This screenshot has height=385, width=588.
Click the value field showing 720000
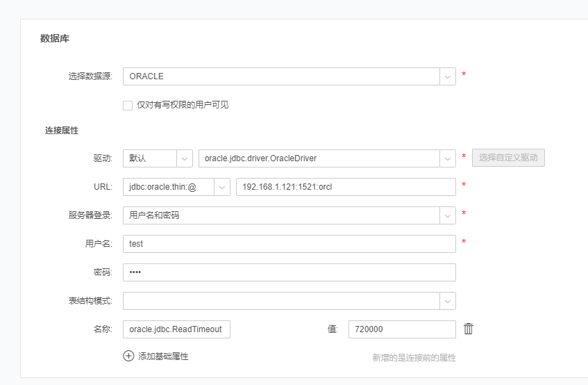pos(401,329)
